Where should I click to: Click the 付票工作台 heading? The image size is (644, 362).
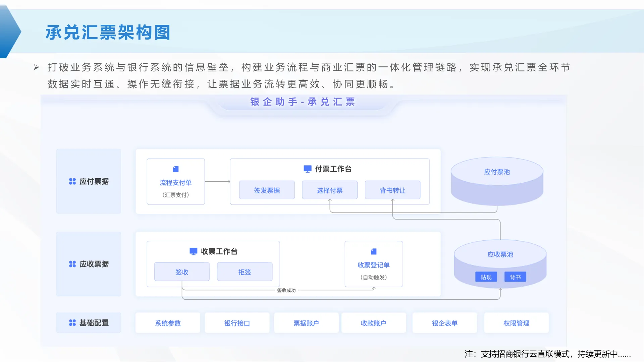(x=333, y=169)
